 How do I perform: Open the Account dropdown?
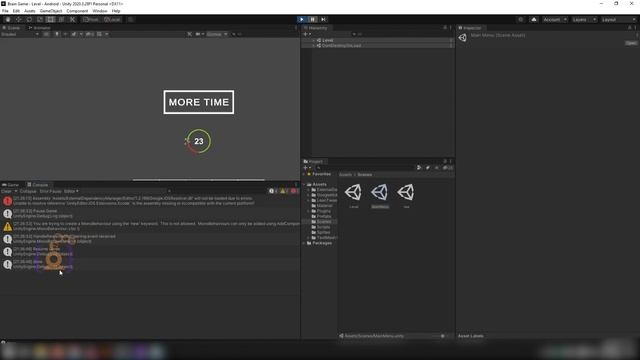tap(554, 19)
